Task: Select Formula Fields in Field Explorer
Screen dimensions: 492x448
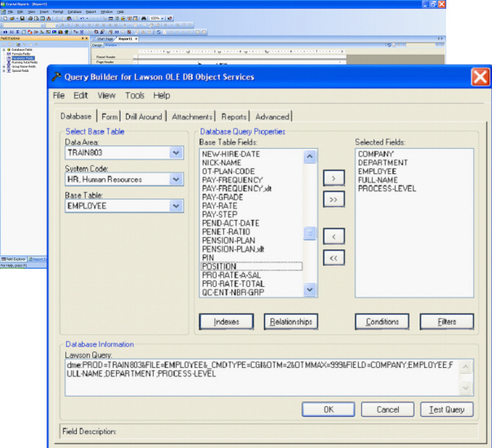Action: [x=21, y=54]
